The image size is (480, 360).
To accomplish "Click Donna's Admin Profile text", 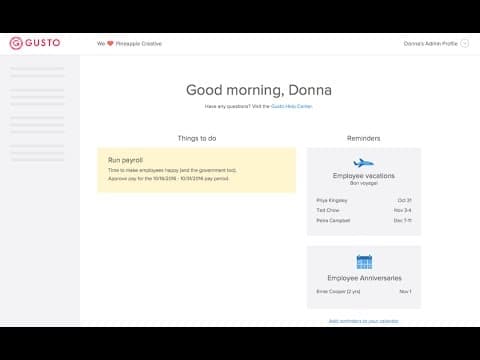I will [431, 44].
